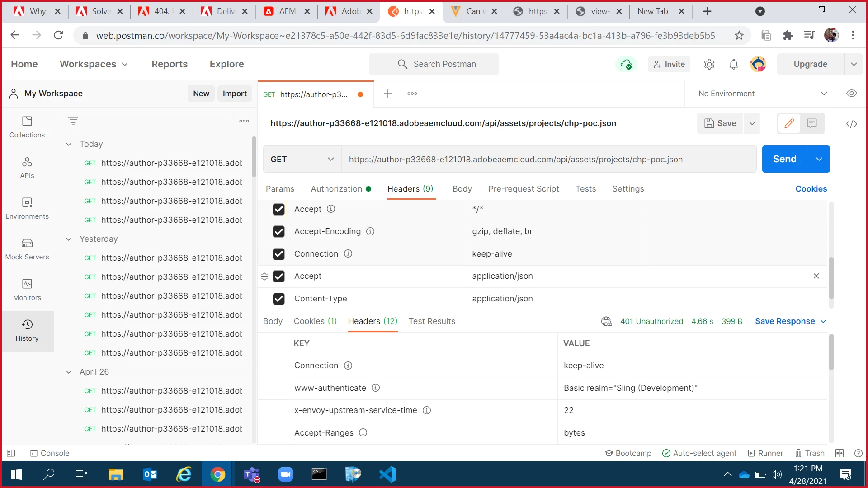Open the Monitors sidebar section
Image resolution: width=868 pixels, height=488 pixels.
coord(27,290)
